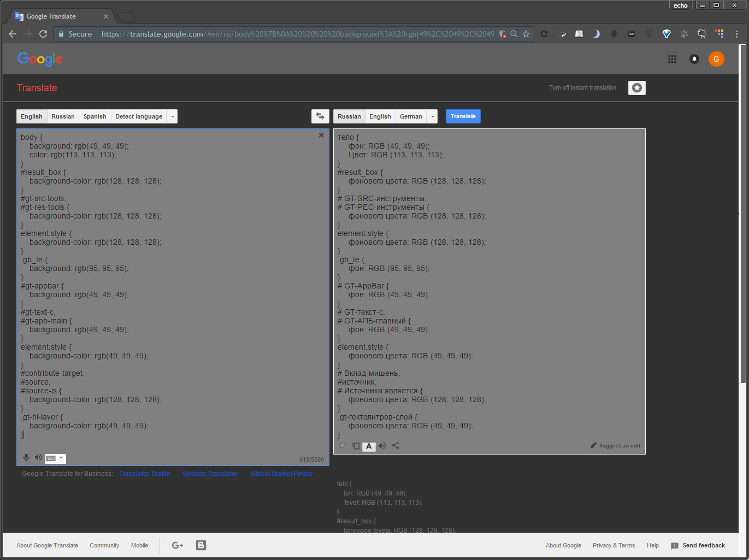Listen to the source text

tap(38, 458)
